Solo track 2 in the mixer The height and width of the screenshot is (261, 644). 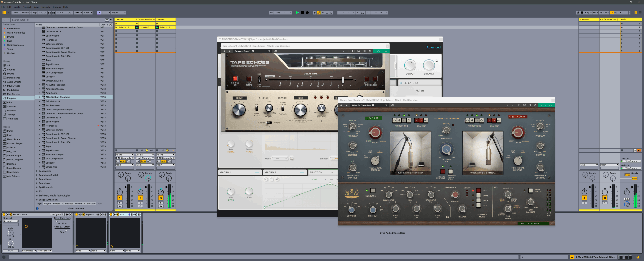(140, 203)
